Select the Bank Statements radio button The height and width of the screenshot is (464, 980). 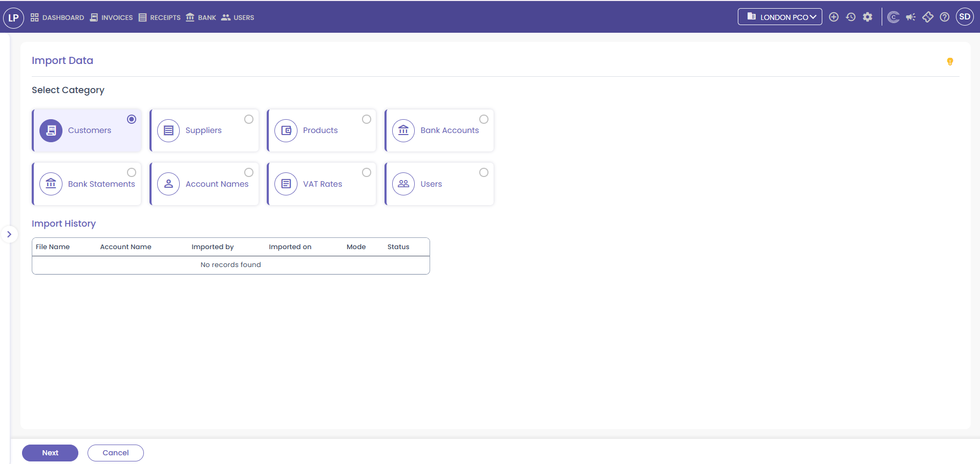[132, 172]
